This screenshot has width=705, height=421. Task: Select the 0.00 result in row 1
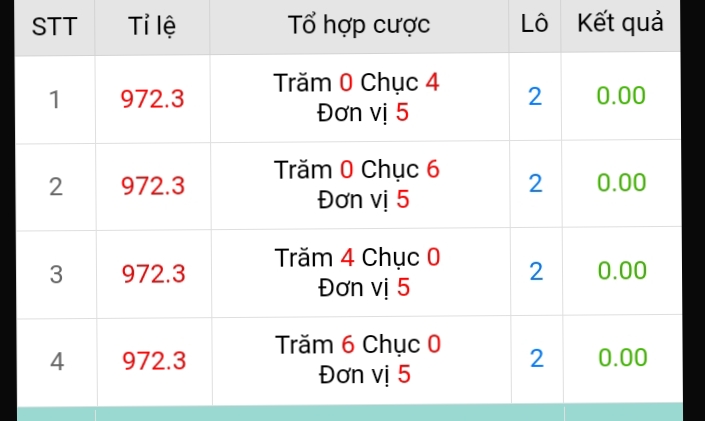coord(621,95)
